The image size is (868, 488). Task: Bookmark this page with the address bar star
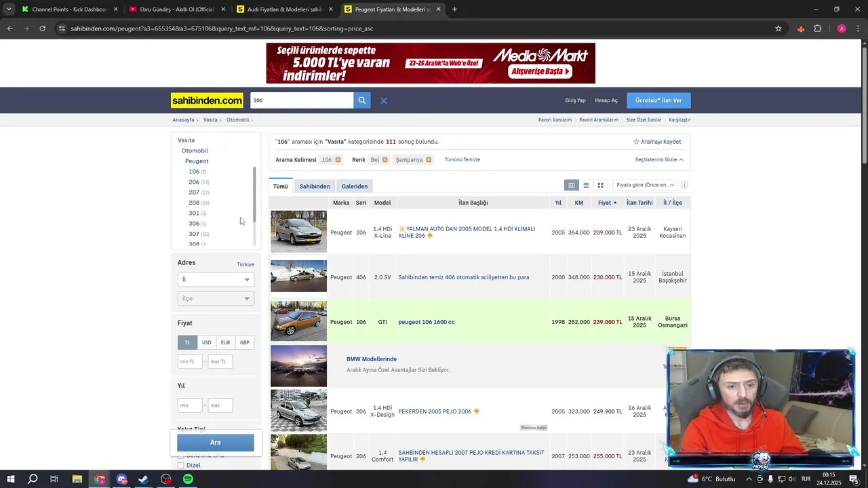point(778,28)
